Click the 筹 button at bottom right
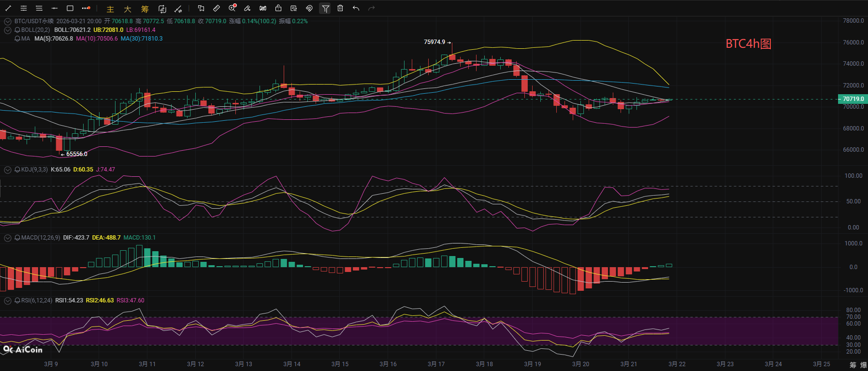The width and height of the screenshot is (868, 371). pos(853,365)
